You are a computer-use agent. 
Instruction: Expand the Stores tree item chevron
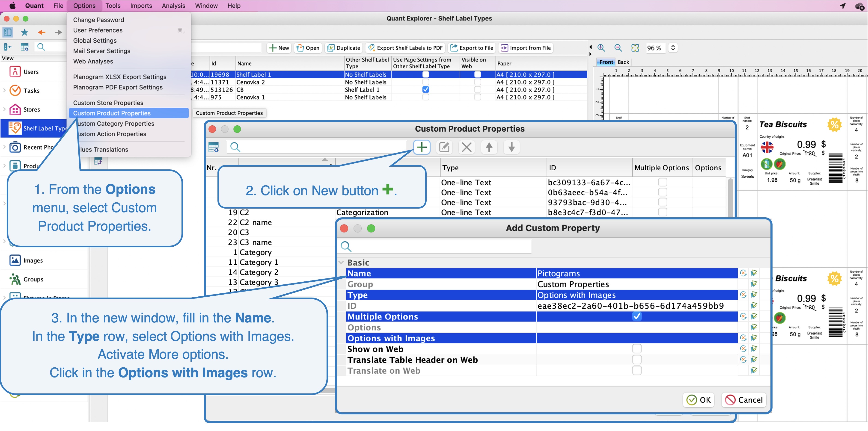click(4, 109)
